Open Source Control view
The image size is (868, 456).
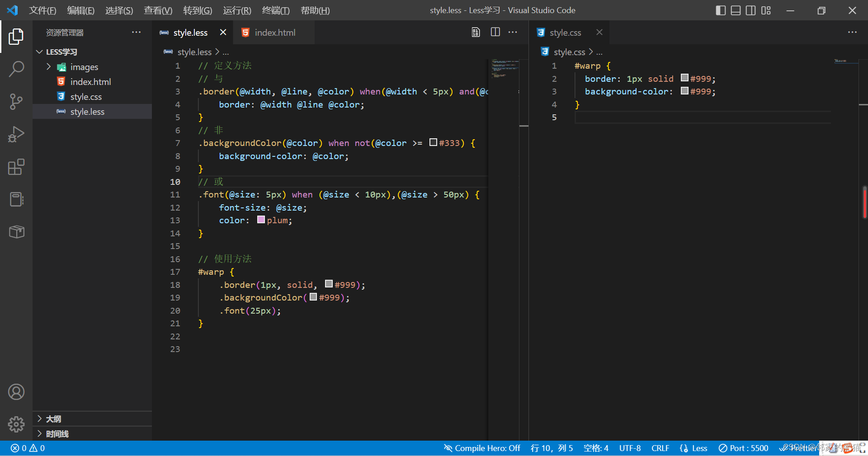tap(16, 102)
